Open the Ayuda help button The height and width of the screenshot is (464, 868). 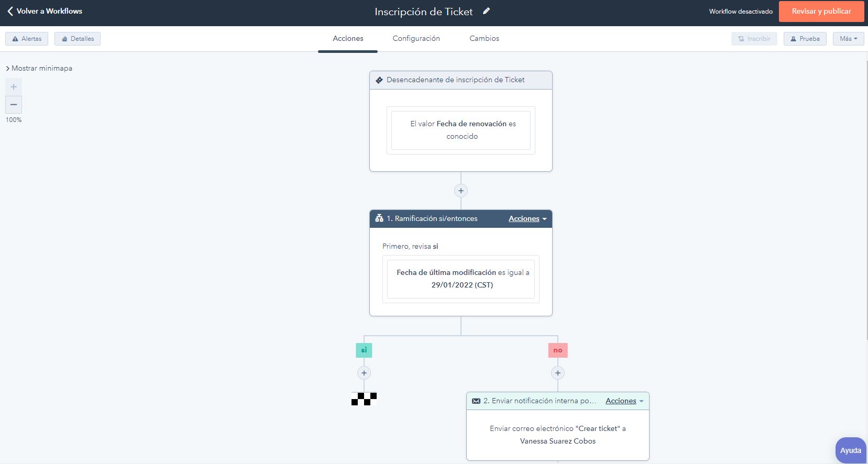[x=851, y=450]
